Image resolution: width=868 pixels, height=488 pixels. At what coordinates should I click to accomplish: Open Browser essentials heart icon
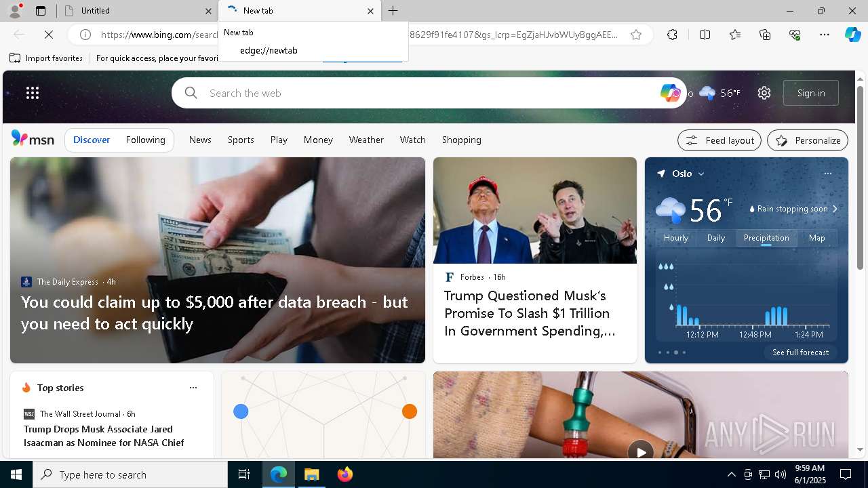point(795,35)
